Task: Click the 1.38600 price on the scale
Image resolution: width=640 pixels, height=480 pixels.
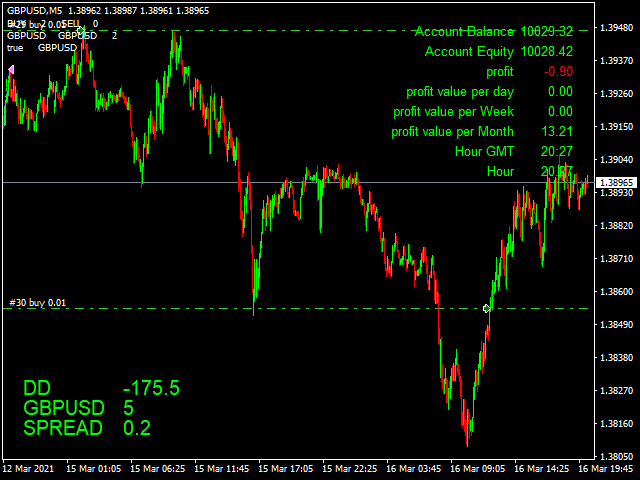Action: click(616, 292)
